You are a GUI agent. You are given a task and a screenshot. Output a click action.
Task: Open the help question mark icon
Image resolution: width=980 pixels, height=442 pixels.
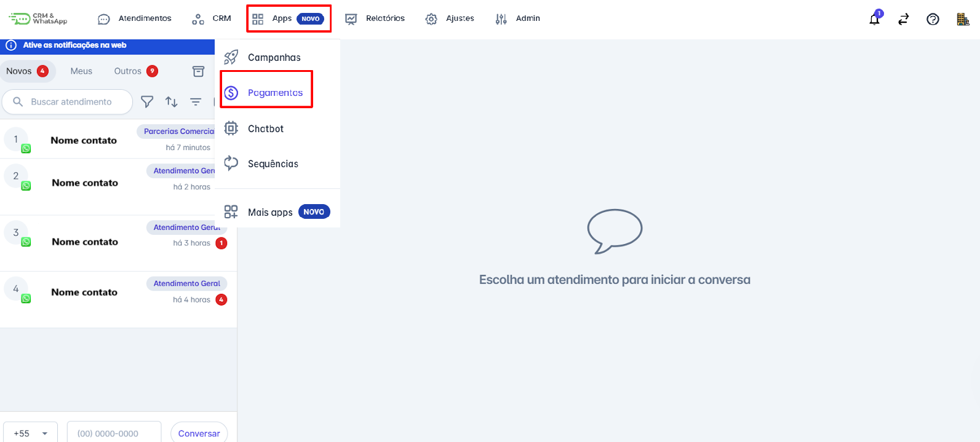click(933, 19)
